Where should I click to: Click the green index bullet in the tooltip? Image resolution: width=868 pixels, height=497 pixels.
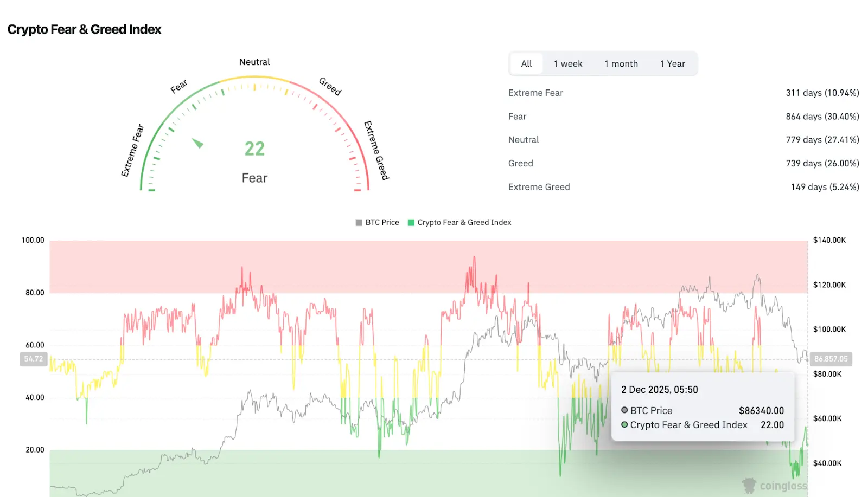pyautogui.click(x=624, y=425)
